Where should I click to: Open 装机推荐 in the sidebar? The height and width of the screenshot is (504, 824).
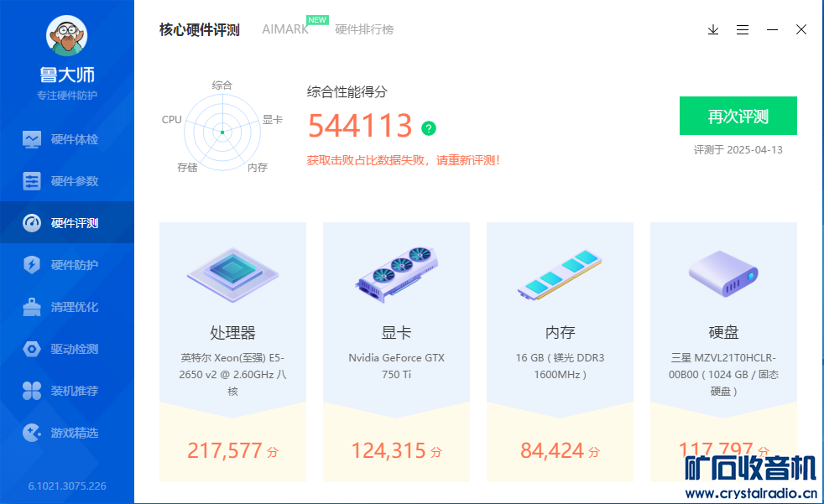click(x=67, y=391)
